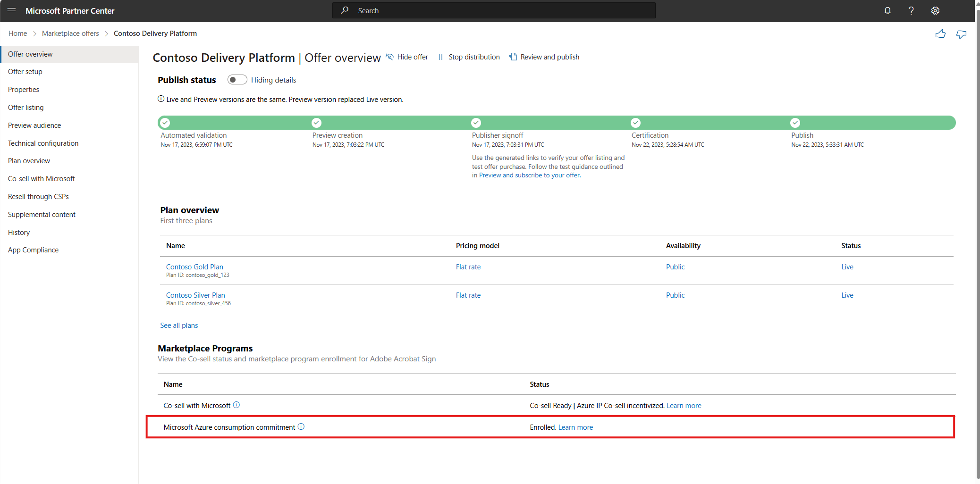This screenshot has height=484, width=980.
Task: Click the search magnifier icon
Action: [345, 10]
